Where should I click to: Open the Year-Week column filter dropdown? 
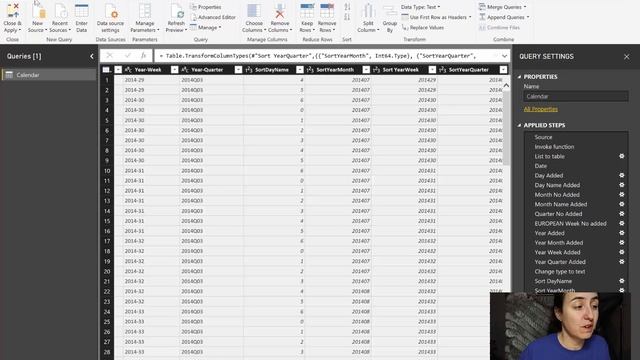pyautogui.click(x=174, y=70)
